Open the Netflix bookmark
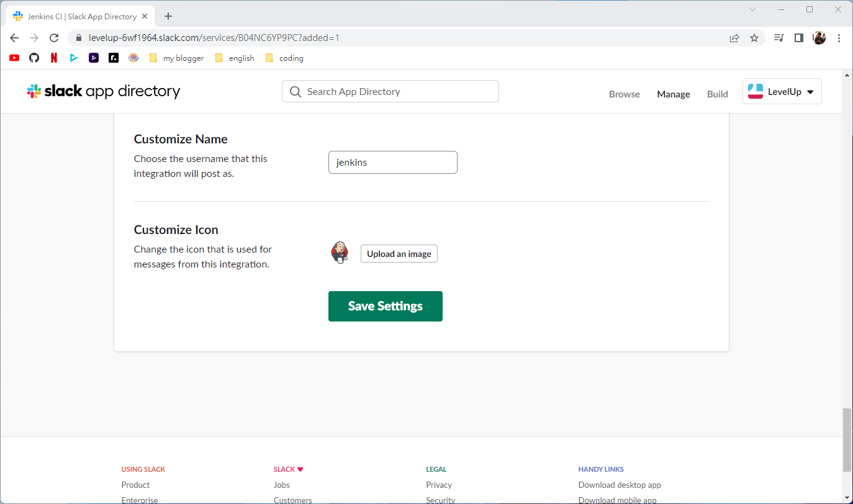The width and height of the screenshot is (853, 504). click(x=54, y=58)
